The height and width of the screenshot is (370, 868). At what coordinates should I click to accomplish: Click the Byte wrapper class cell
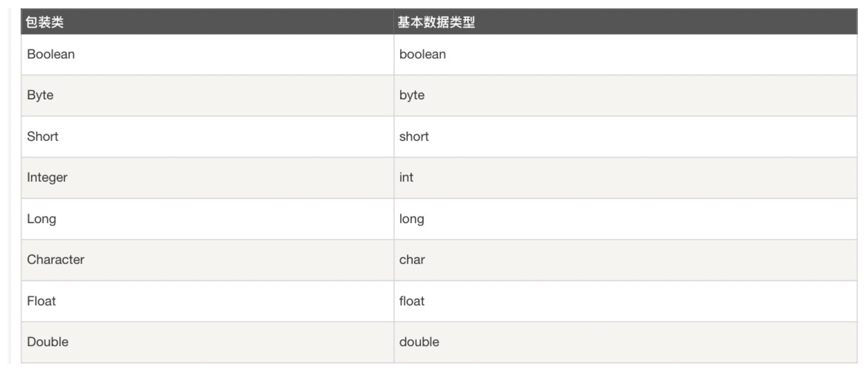pos(40,95)
